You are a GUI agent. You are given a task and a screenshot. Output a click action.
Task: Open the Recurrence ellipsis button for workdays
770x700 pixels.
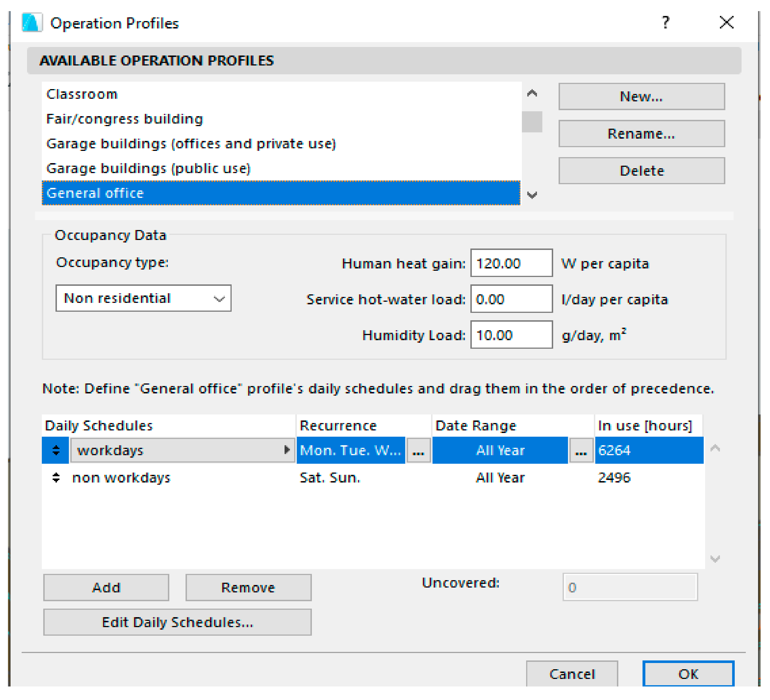coord(419,451)
